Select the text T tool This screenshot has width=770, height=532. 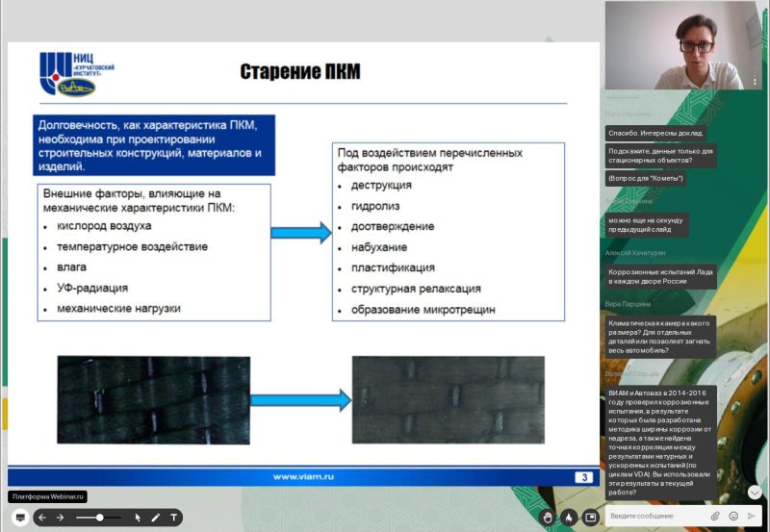point(173,518)
